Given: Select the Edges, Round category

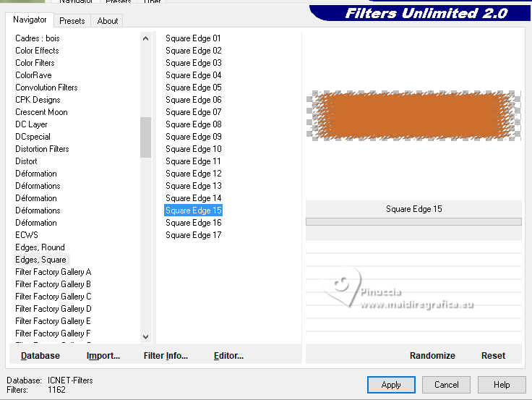Looking at the screenshot, I should pos(40,247).
